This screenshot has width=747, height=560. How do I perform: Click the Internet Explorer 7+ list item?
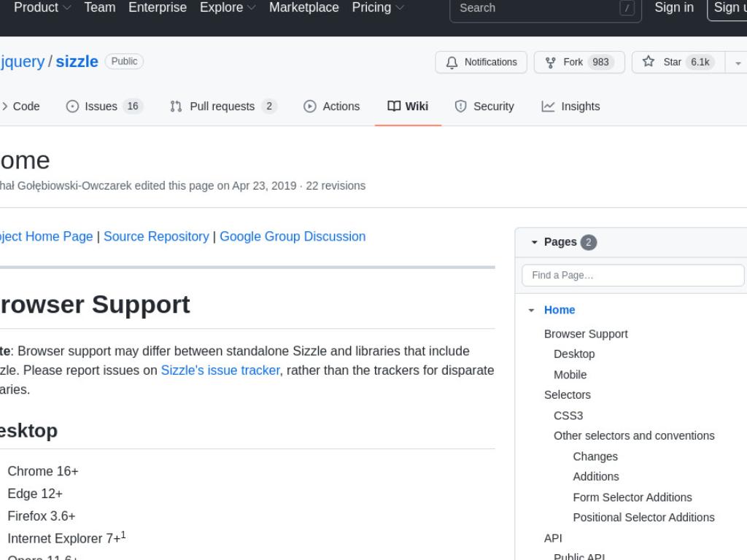66,537
